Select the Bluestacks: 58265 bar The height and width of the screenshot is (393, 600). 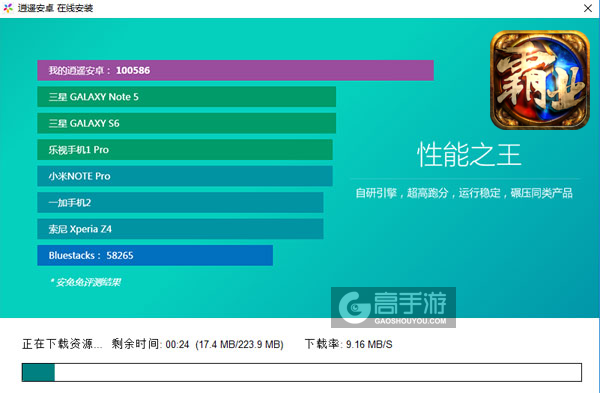tap(155, 255)
